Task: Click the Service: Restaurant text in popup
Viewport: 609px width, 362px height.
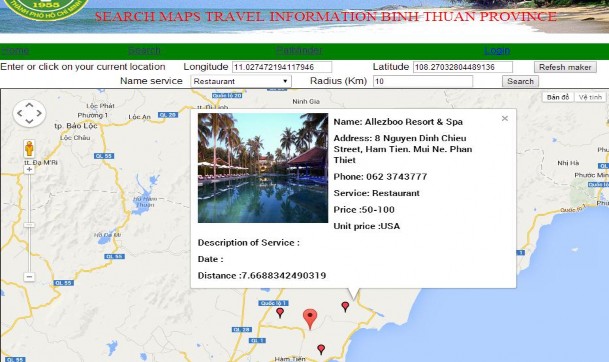Action: (376, 193)
